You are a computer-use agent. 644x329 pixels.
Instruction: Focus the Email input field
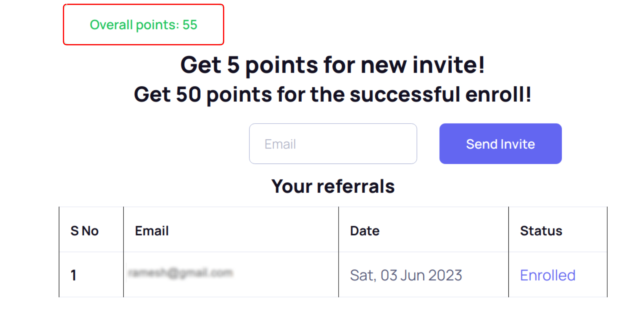tap(333, 144)
